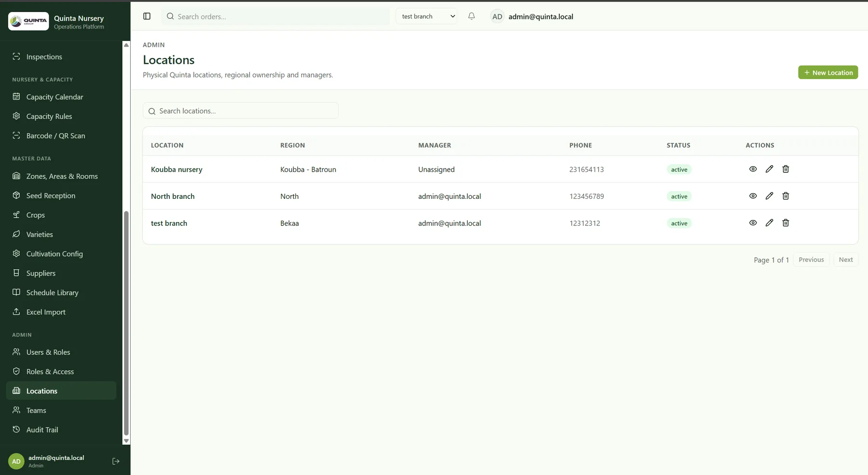Click the active status badge for North branch
Screen dimensions: 868x475
(679, 196)
